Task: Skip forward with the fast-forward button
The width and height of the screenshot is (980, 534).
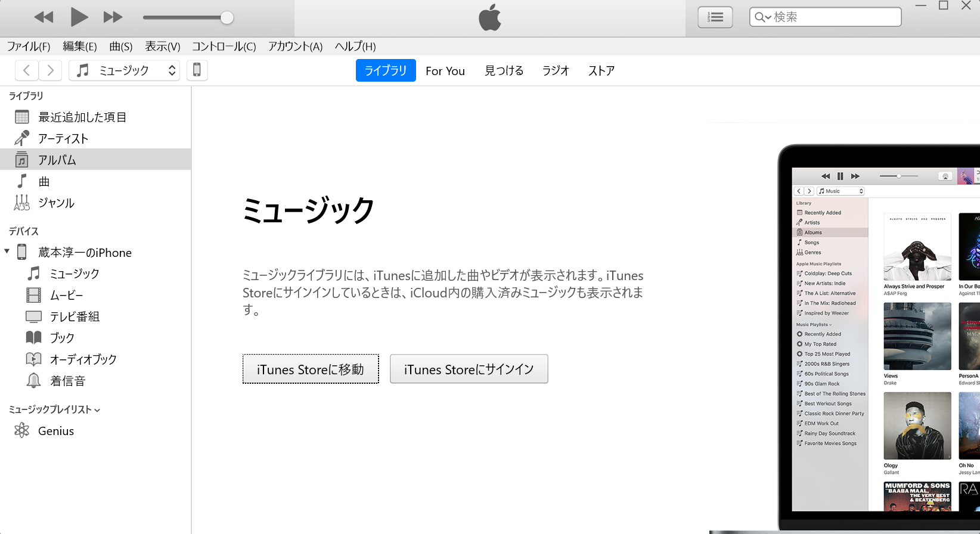Action: click(x=113, y=17)
